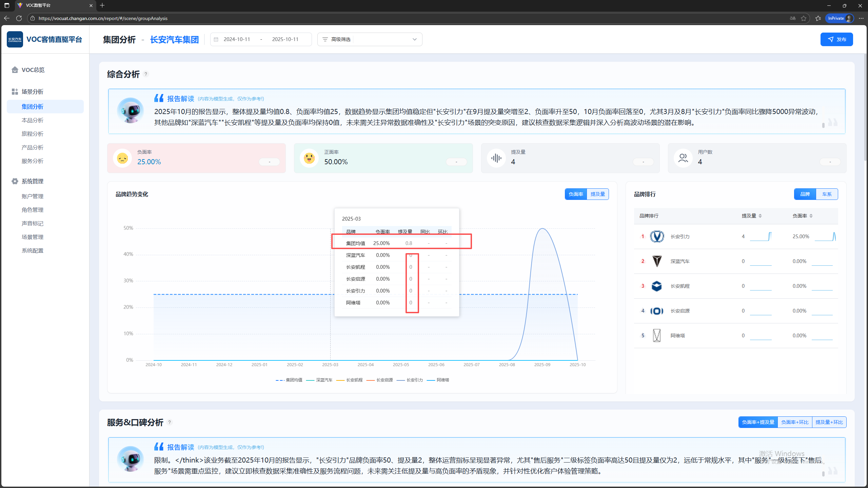Sort ranking by 提及量 column arrows
The height and width of the screenshot is (488, 868).
click(x=760, y=216)
